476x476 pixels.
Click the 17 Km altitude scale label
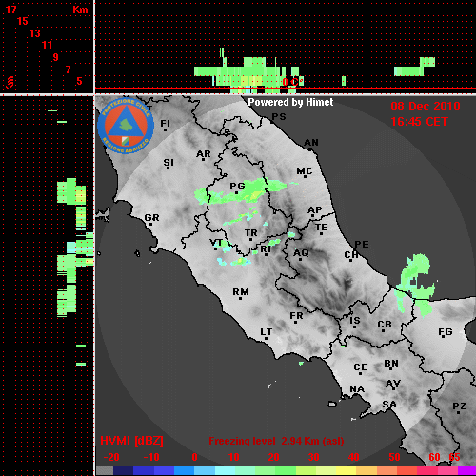(10, 10)
